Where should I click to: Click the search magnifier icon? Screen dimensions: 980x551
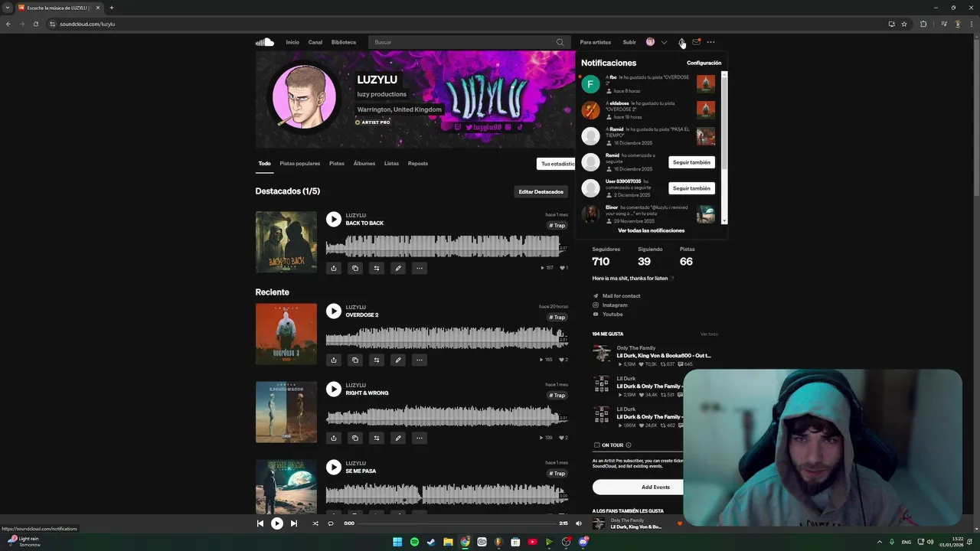(x=560, y=42)
